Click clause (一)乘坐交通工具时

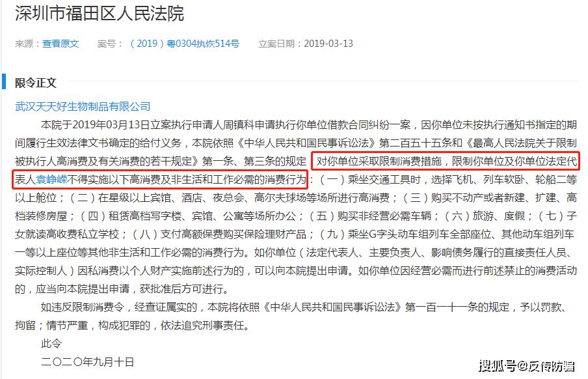pos(369,180)
